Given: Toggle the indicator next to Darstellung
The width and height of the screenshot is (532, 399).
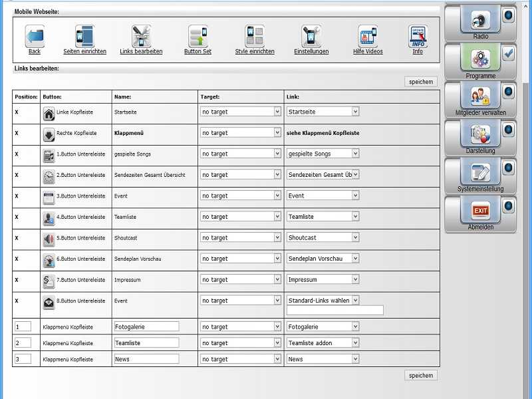Looking at the screenshot, I should (x=509, y=130).
